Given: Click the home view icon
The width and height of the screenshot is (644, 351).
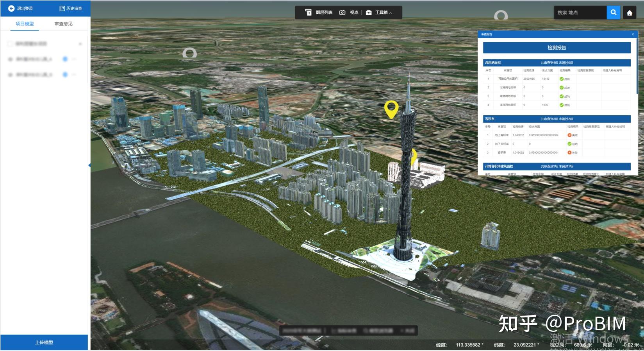Looking at the screenshot, I should 630,13.
